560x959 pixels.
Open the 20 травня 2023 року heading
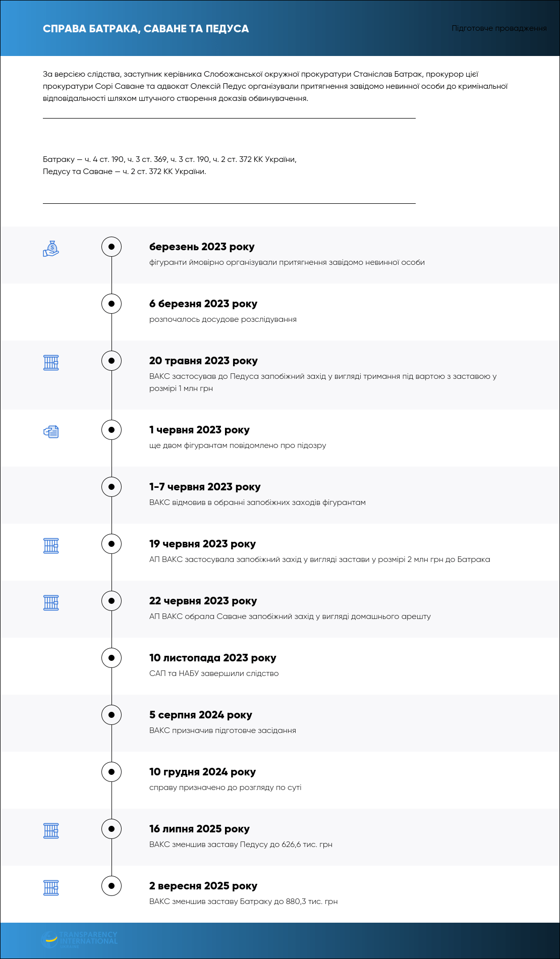click(203, 361)
